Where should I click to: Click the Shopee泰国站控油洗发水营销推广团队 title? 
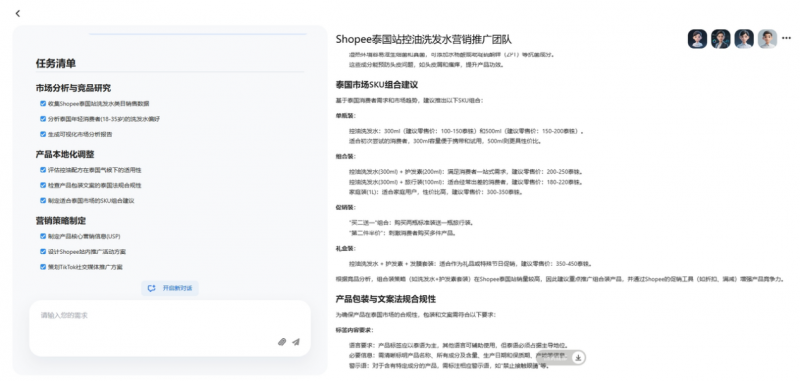pyautogui.click(x=423, y=39)
